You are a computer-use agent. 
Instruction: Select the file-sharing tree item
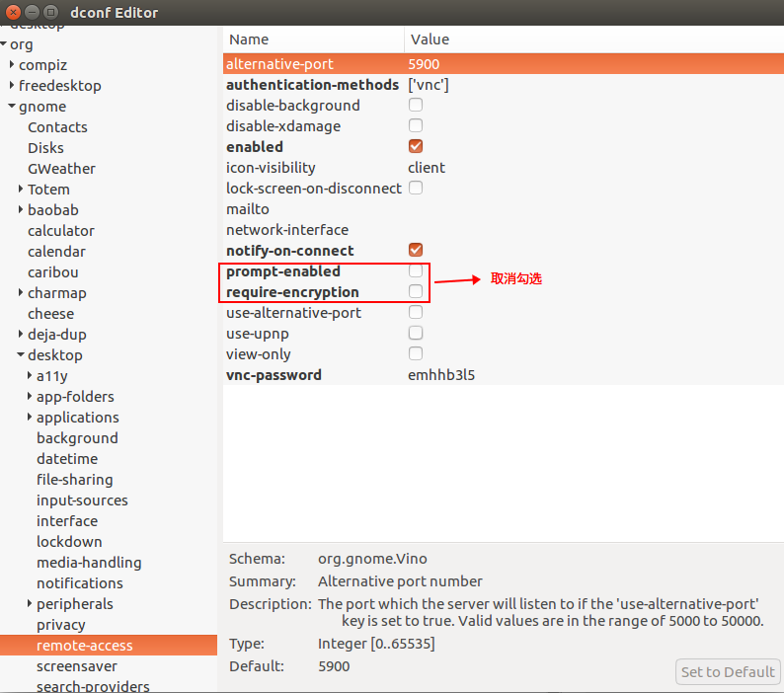[74, 480]
